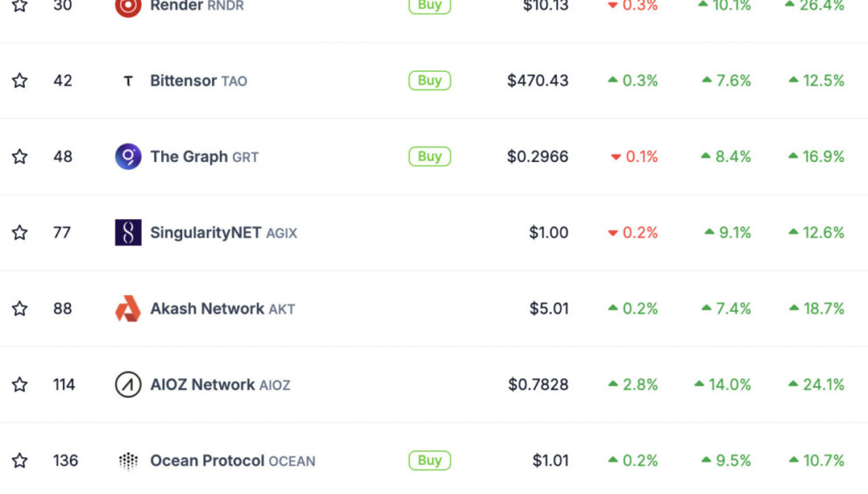Buy The Graph GRT
This screenshot has height=494, width=868.
click(x=429, y=157)
